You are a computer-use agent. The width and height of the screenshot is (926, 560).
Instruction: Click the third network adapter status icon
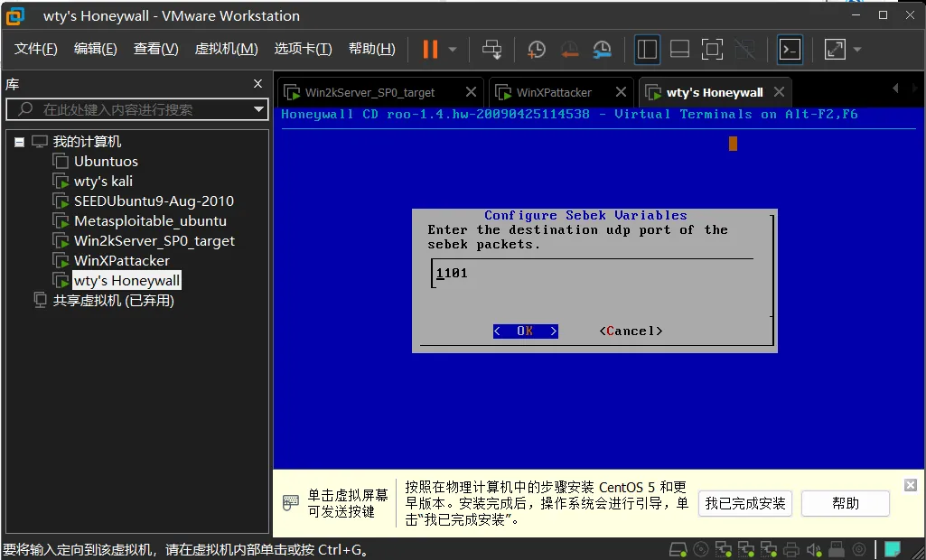768,549
